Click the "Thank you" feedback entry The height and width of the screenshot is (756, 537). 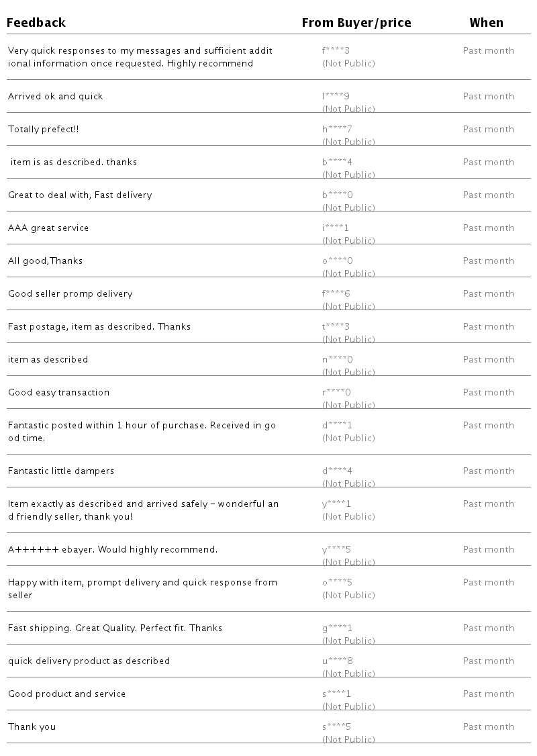point(32,726)
